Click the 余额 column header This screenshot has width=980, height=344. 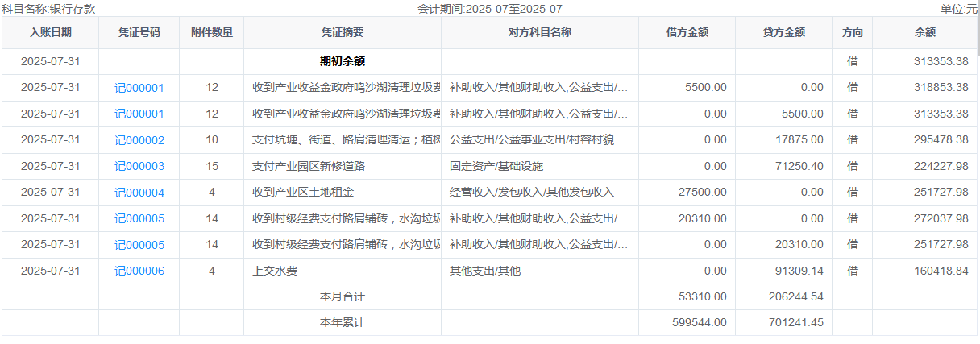click(x=924, y=33)
